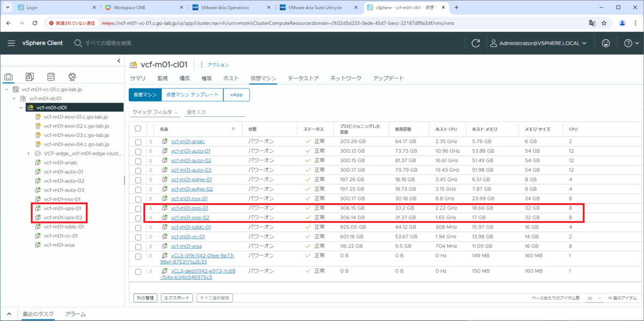
Task: Select the vApp sub-tab
Action: (236, 94)
